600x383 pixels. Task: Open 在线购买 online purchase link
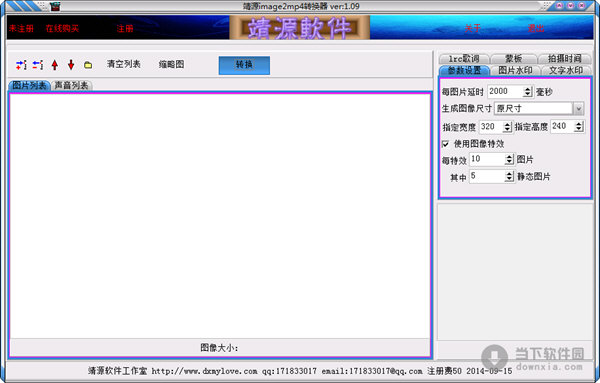click(x=62, y=28)
